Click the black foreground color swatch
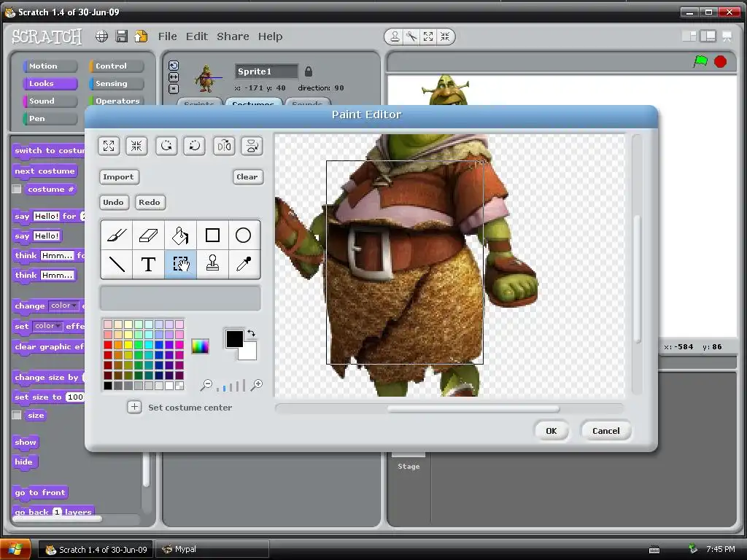 click(x=234, y=338)
